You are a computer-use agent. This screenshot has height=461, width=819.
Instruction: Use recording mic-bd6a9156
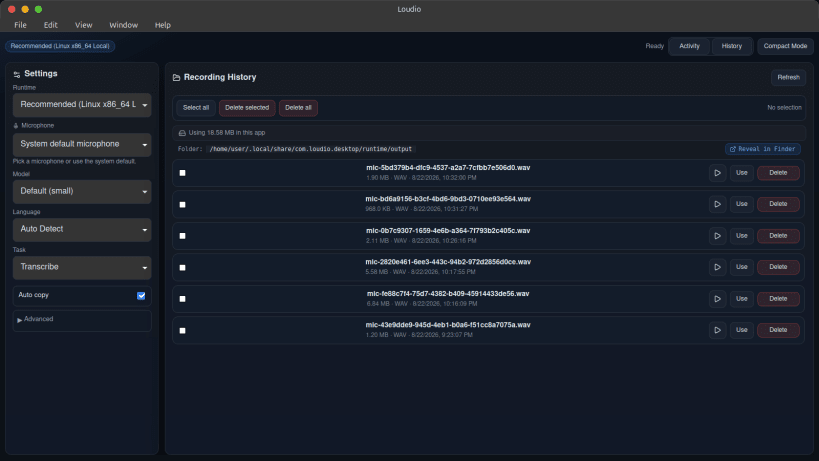[x=742, y=204]
